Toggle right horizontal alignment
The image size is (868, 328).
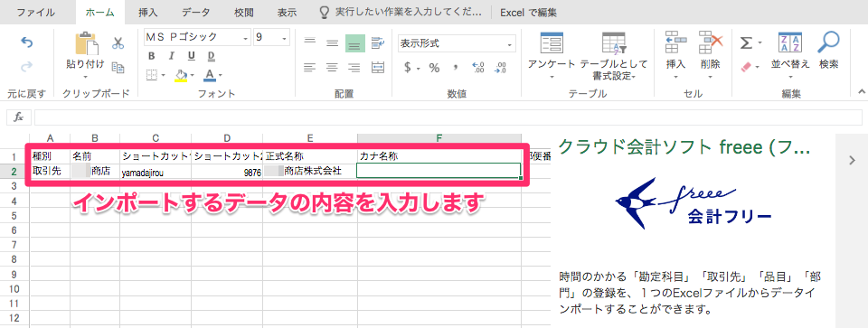click(354, 68)
